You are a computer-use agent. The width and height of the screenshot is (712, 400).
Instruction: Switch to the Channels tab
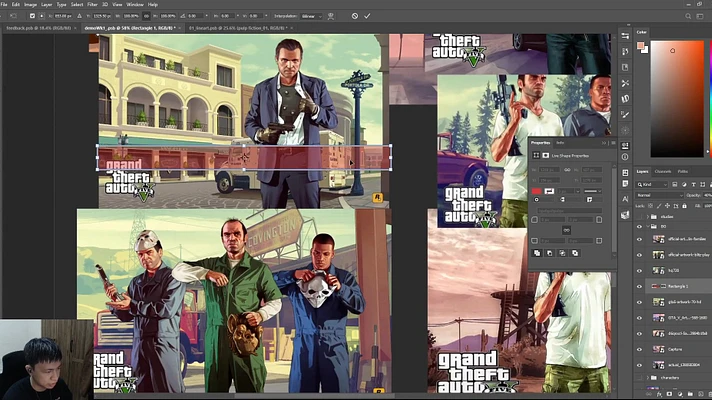coord(663,172)
